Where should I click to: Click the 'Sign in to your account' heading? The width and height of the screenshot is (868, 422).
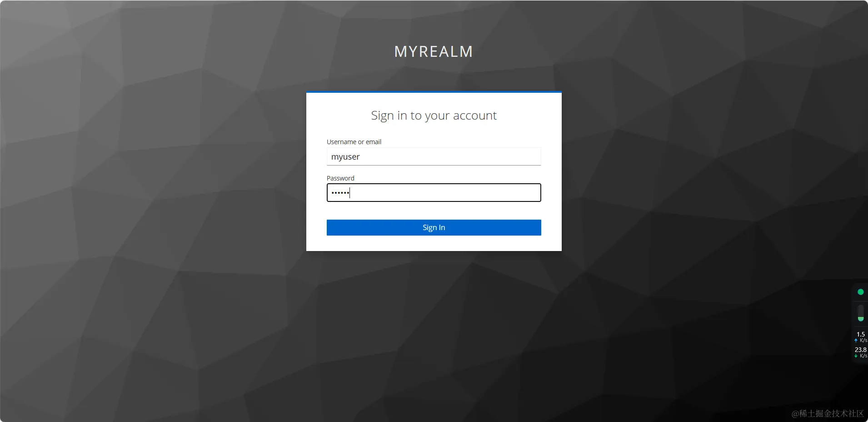(434, 116)
